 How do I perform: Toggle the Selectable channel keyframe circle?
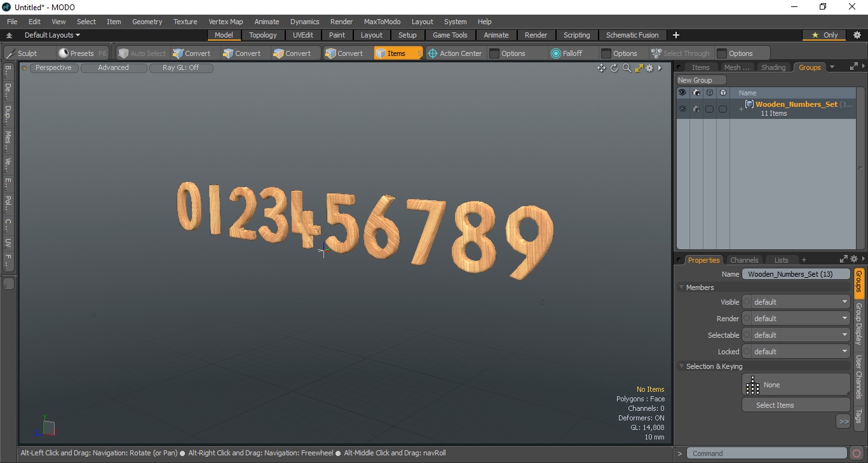[x=747, y=335]
